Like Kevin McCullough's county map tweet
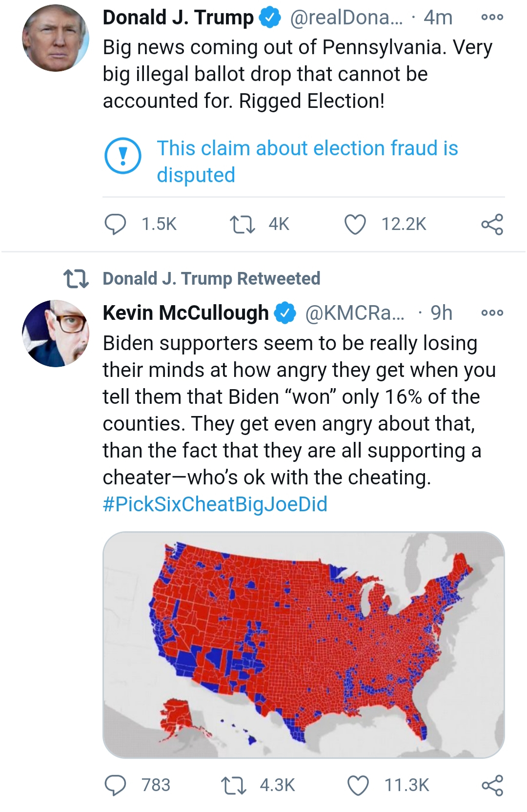The width and height of the screenshot is (527, 812). click(357, 785)
